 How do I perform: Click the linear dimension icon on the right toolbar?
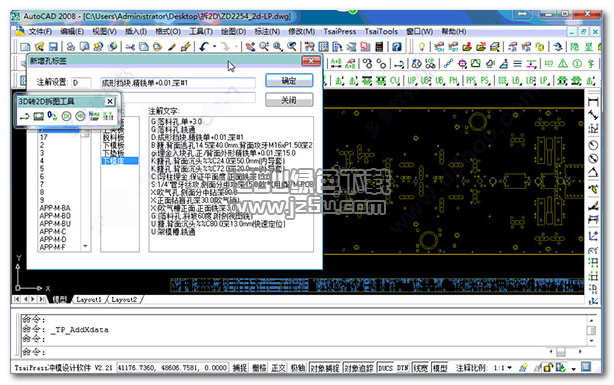(x=593, y=102)
